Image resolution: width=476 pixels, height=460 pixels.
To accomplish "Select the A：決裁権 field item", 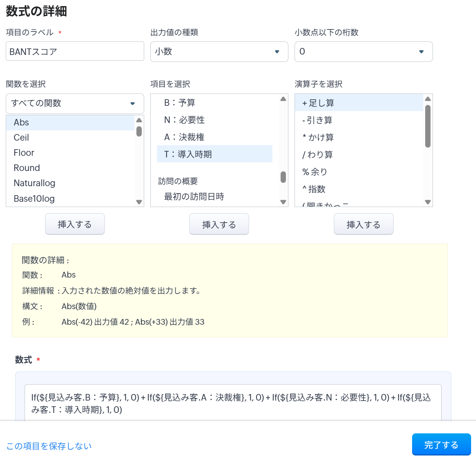I will pyautogui.click(x=184, y=137).
